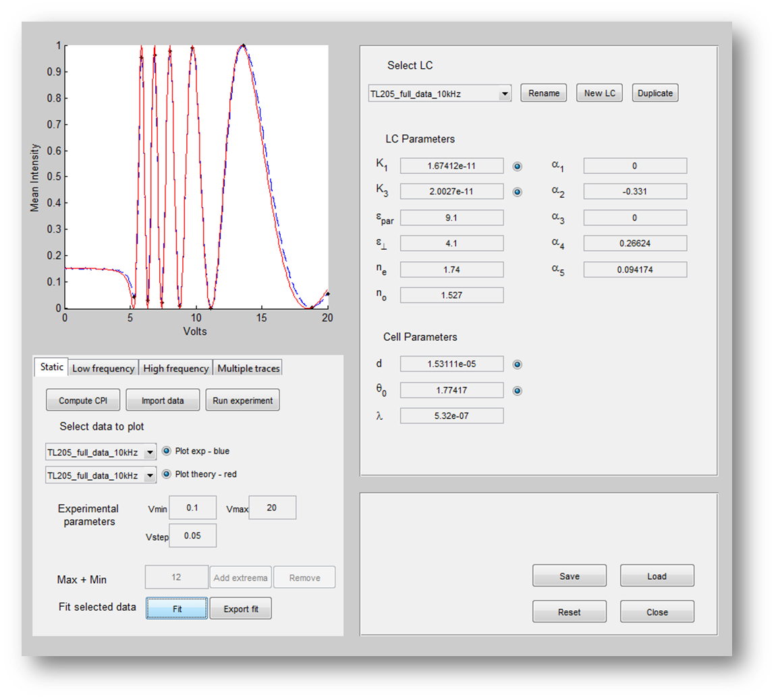Image resolution: width=776 pixels, height=700 pixels.
Task: Edit the ε perpendicular value 4.1
Action: click(452, 244)
